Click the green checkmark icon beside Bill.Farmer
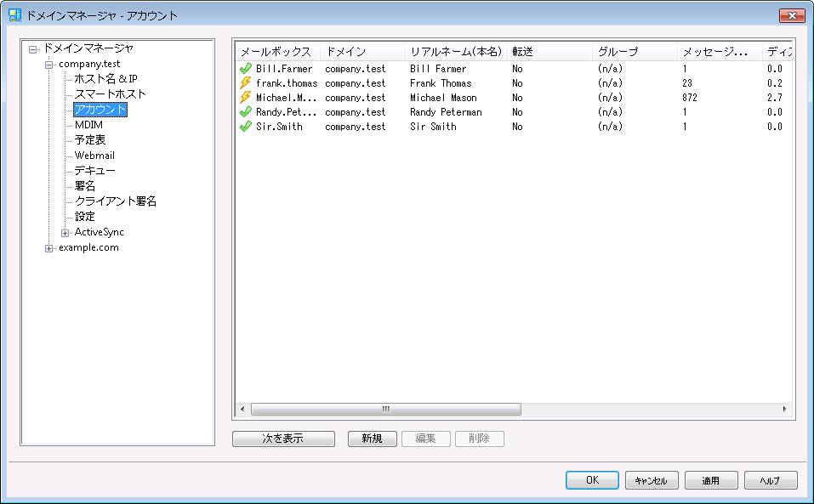 tap(246, 69)
